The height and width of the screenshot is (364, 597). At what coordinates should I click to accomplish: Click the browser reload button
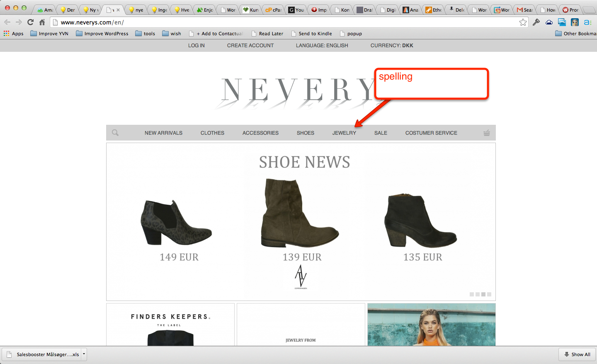click(30, 22)
